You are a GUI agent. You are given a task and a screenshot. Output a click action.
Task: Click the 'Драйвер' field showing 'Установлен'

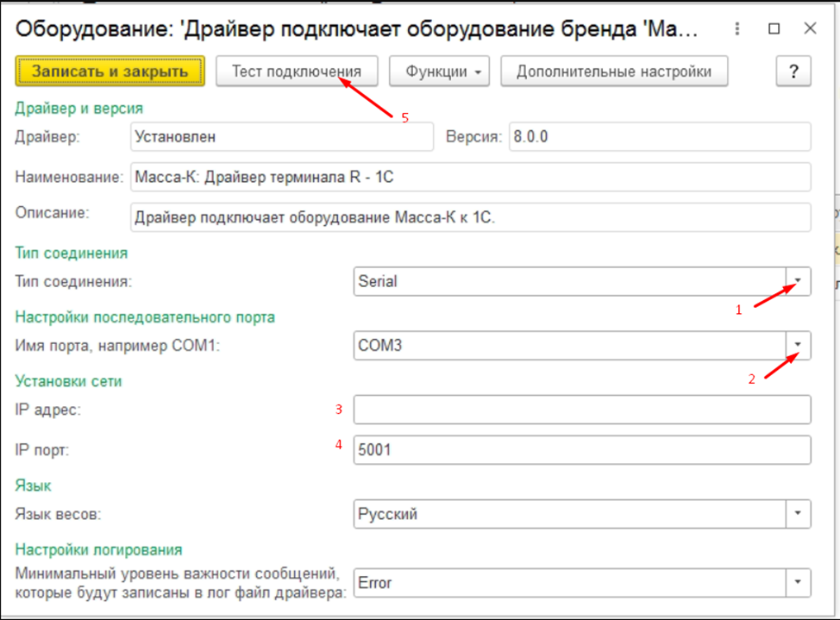[x=281, y=136]
